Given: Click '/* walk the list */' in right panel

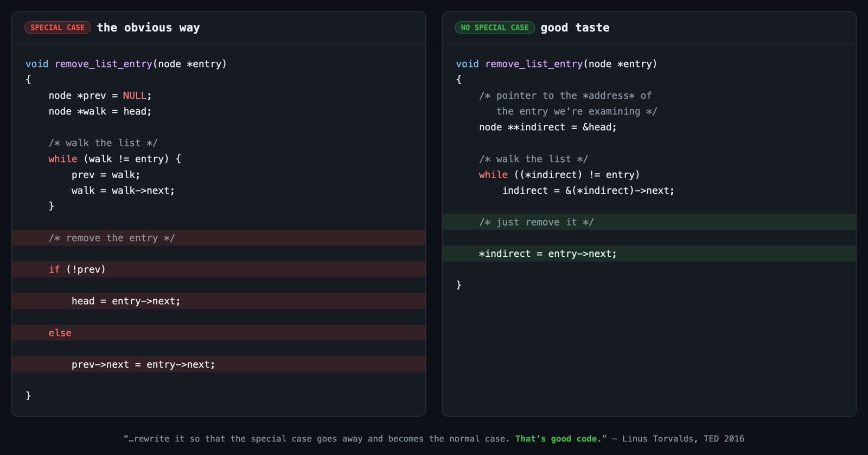Looking at the screenshot, I should pos(533,159).
